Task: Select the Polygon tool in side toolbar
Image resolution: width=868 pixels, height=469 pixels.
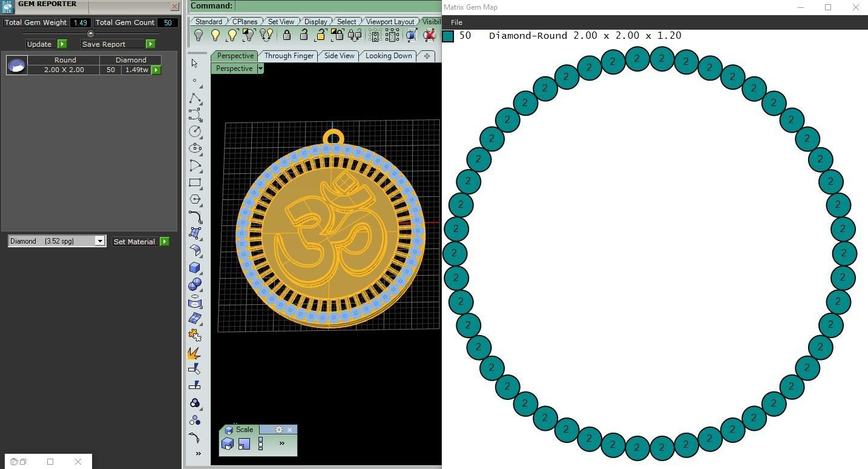Action: tap(194, 199)
